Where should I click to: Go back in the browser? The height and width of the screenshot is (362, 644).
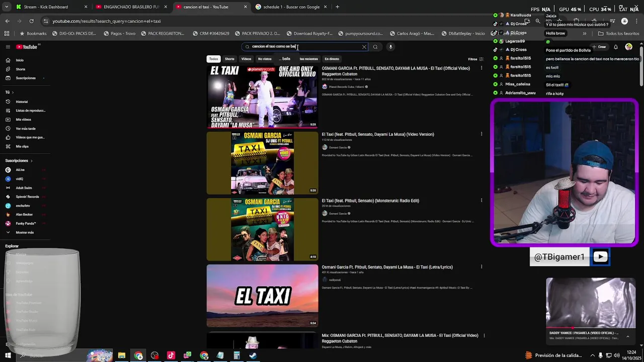7,21
